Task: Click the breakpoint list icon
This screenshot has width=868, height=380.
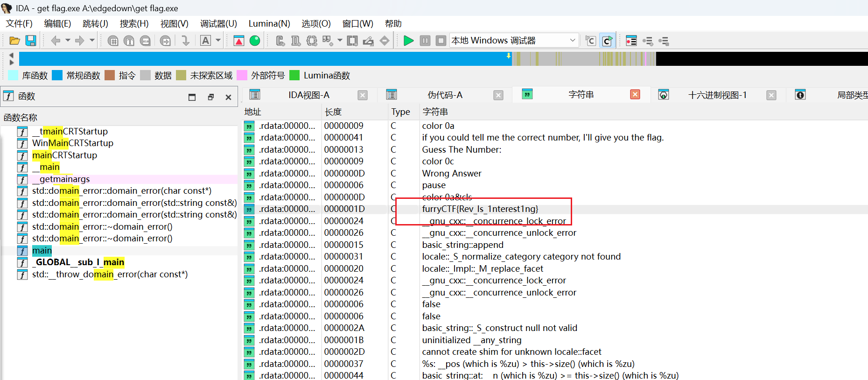Action: click(631, 41)
